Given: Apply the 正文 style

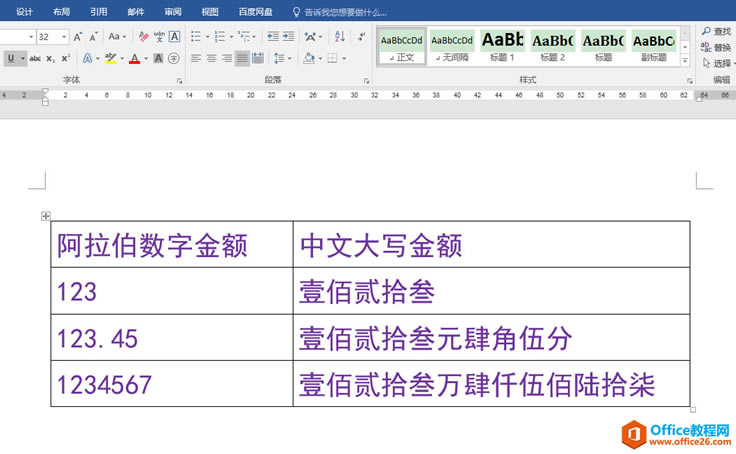Looking at the screenshot, I should click(x=401, y=46).
